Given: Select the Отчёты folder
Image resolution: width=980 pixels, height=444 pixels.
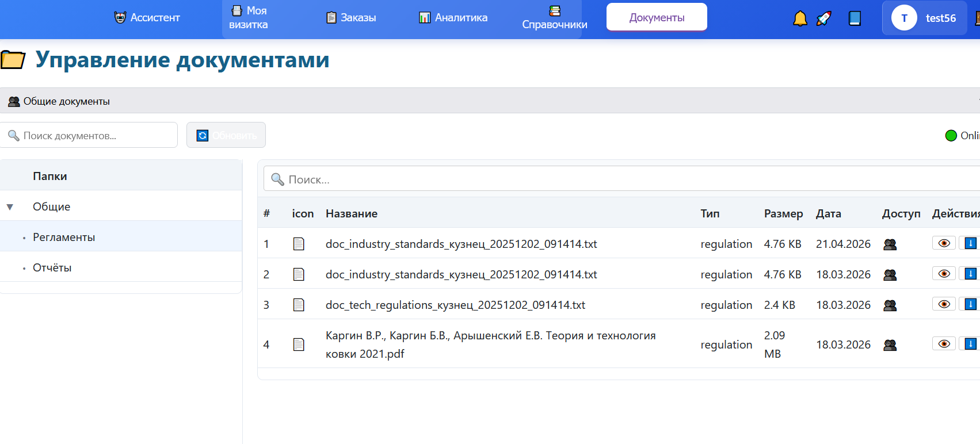Looking at the screenshot, I should tap(52, 267).
